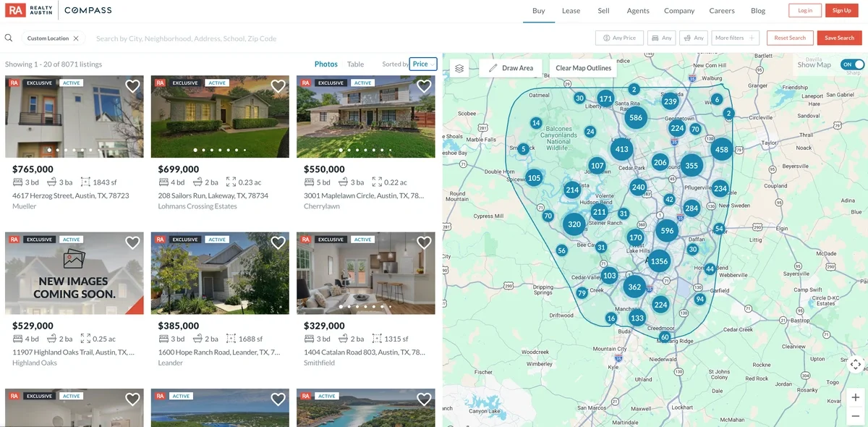Click the search magnifier icon
This screenshot has width=868, height=427.
click(x=9, y=38)
